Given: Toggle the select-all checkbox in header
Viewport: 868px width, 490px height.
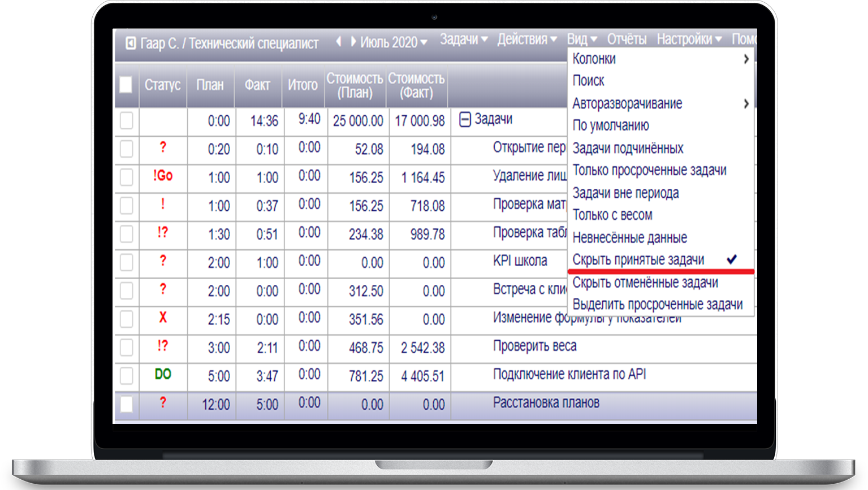Looking at the screenshot, I should pyautogui.click(x=126, y=85).
